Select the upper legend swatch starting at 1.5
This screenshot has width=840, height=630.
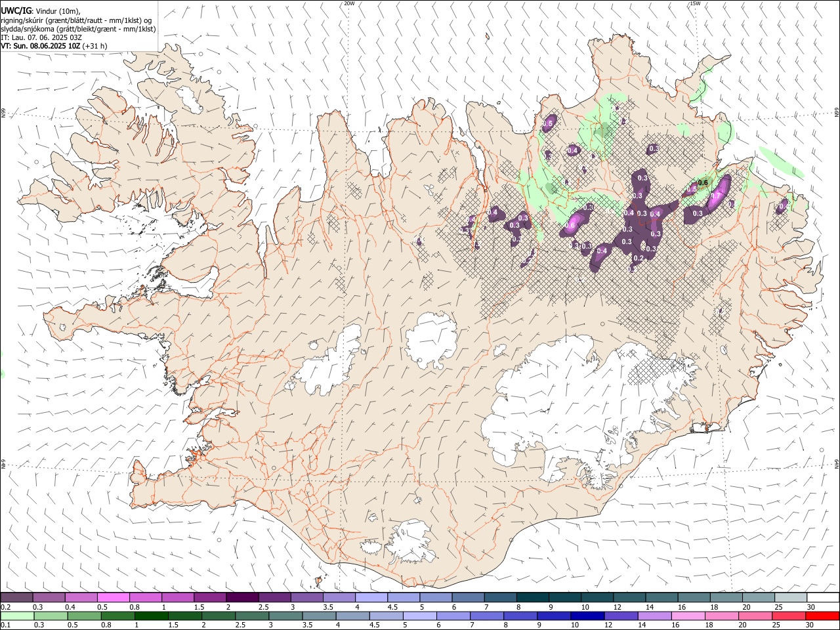click(210, 598)
